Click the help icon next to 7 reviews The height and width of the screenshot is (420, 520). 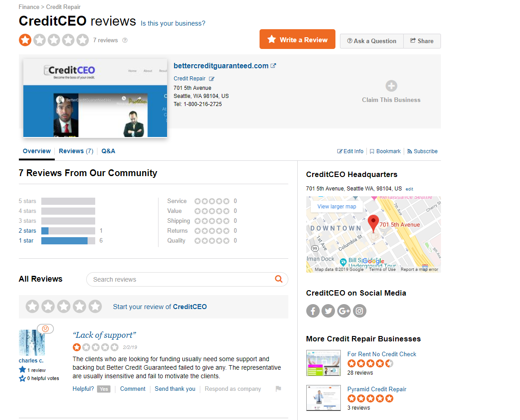pos(125,40)
